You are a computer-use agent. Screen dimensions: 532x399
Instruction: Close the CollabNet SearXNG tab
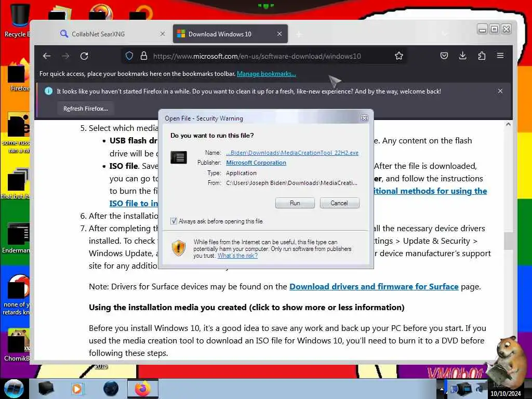click(163, 34)
